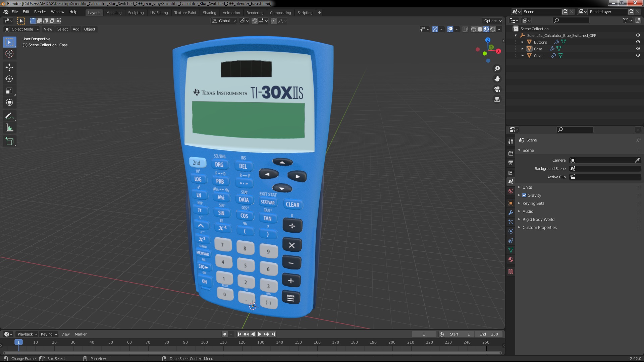Image resolution: width=644 pixels, height=362 pixels.
Task: Switch to rendered viewport shading
Action: 493,29
